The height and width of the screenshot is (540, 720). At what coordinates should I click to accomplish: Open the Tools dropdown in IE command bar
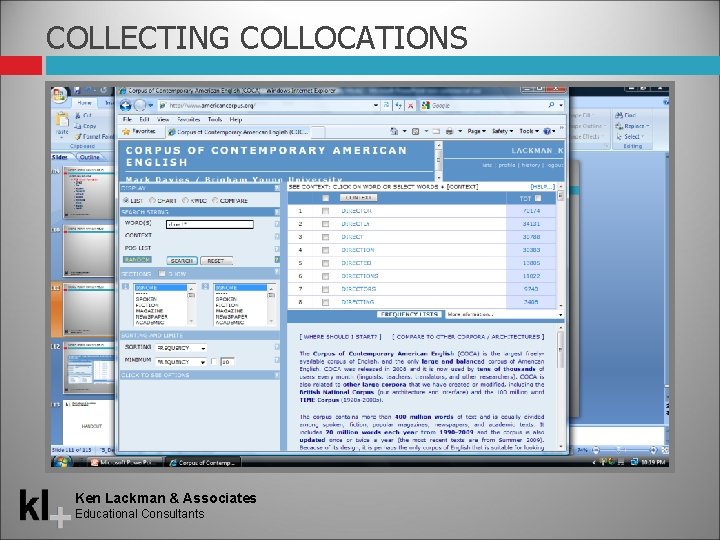[529, 131]
